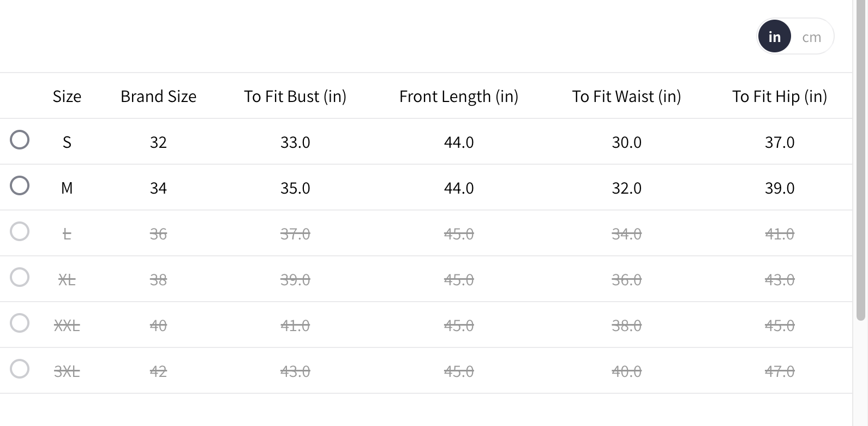Click the struck-through 3XL size label
Screen dimensions: 868x426
click(67, 371)
